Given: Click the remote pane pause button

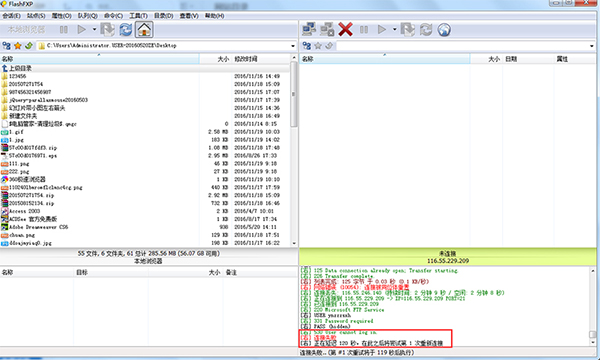Looking at the screenshot, I should click(364, 29).
